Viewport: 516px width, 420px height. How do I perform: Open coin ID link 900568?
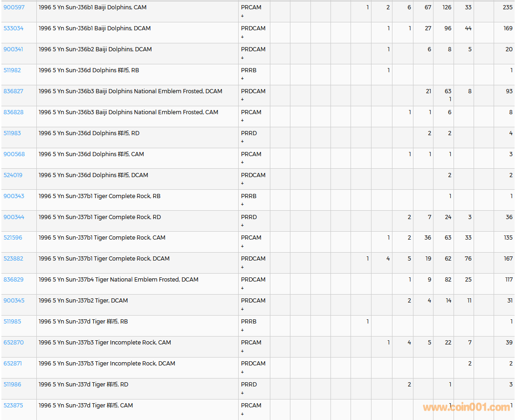[14, 154]
